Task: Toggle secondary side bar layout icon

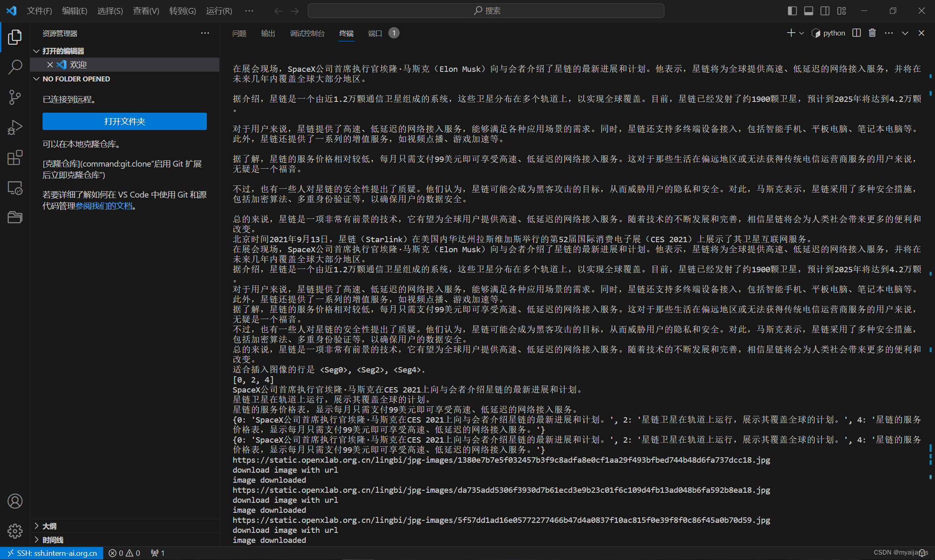Action: coord(825,11)
